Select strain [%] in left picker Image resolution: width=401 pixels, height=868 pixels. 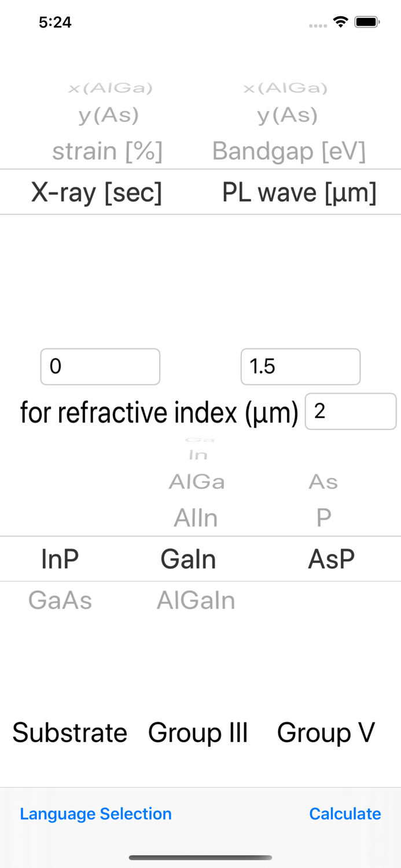pyautogui.click(x=108, y=152)
